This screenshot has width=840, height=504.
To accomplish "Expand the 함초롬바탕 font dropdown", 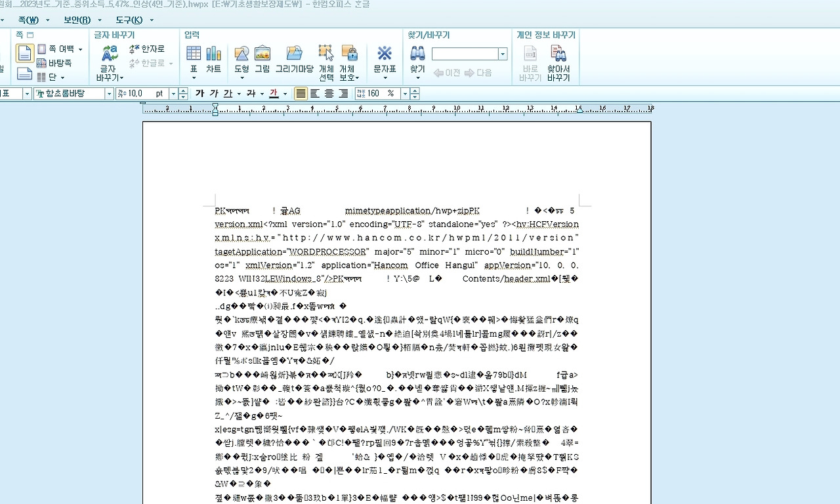I will click(110, 94).
